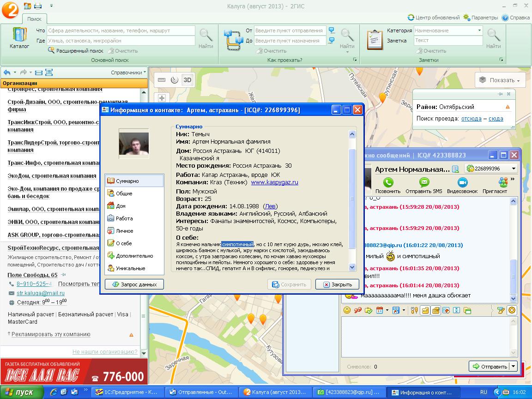Select the Работа section in contact info
The width and height of the screenshot is (532, 399).
coord(134,218)
